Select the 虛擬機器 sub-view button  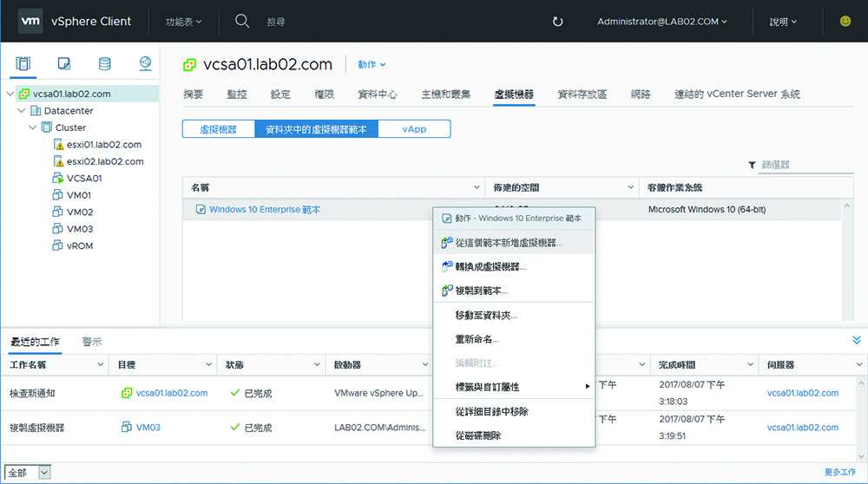(219, 129)
